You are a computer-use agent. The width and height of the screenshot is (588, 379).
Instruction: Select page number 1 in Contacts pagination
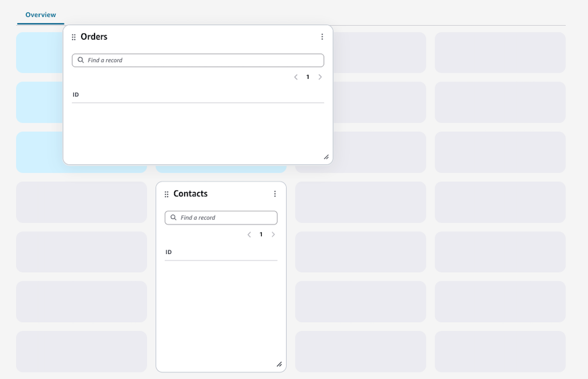pyautogui.click(x=261, y=234)
